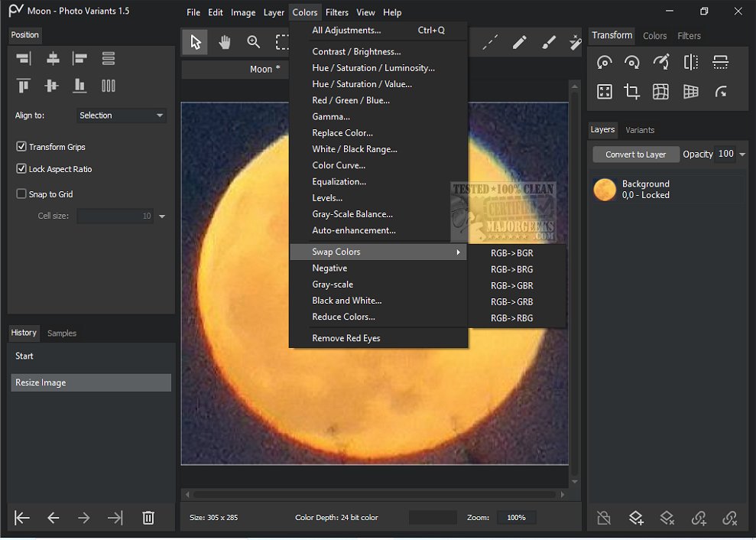Disable the Transform Grips checkbox

[x=21, y=147]
